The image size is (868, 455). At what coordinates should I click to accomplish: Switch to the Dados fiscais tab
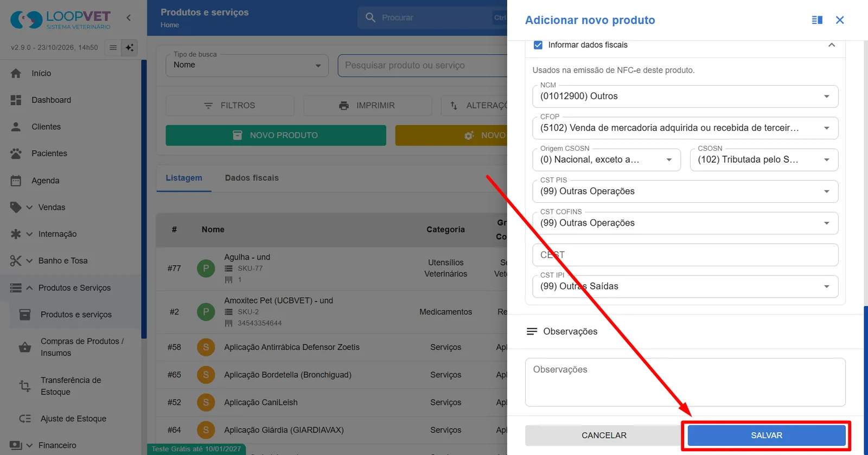click(252, 178)
